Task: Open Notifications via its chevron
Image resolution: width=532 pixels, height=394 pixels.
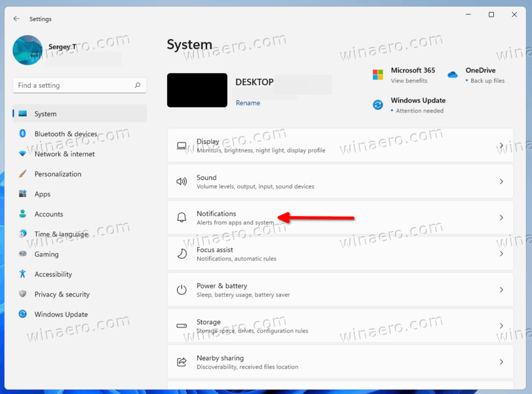Action: 501,218
